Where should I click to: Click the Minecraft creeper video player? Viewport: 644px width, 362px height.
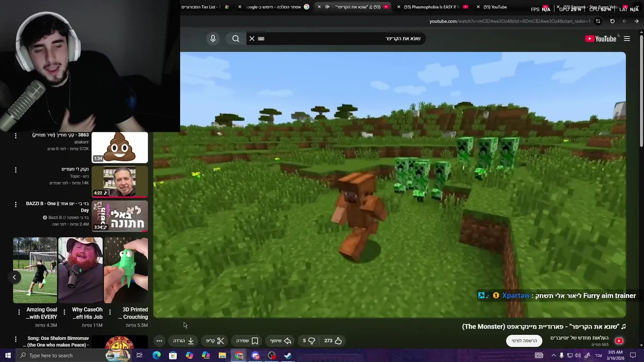click(x=389, y=185)
